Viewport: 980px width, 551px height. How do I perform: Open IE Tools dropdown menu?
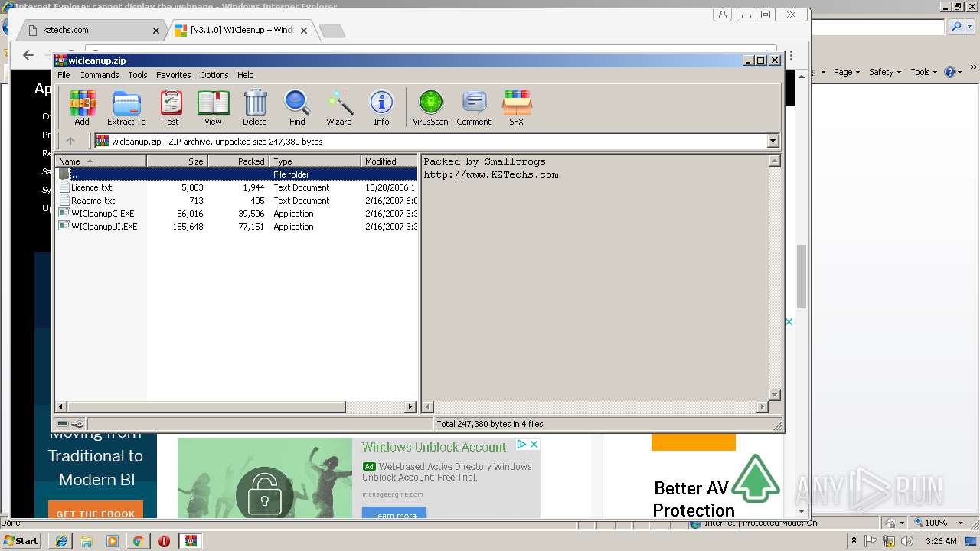coord(924,72)
